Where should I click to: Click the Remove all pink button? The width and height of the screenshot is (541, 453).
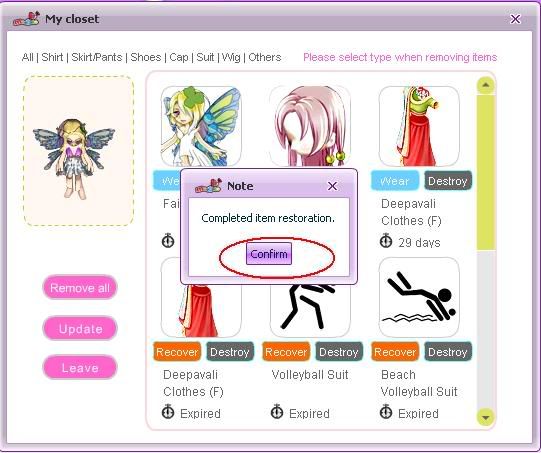point(80,288)
